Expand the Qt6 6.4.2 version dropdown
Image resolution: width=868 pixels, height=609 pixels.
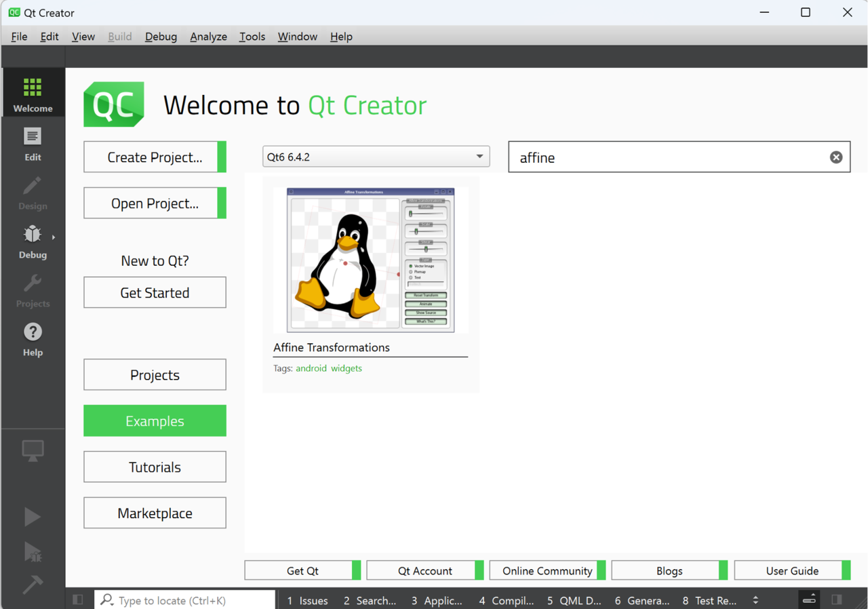click(x=479, y=157)
